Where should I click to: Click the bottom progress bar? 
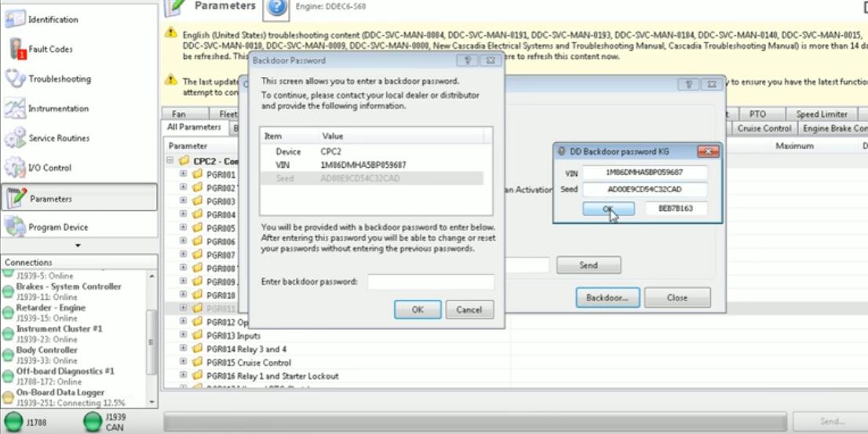pos(475,421)
